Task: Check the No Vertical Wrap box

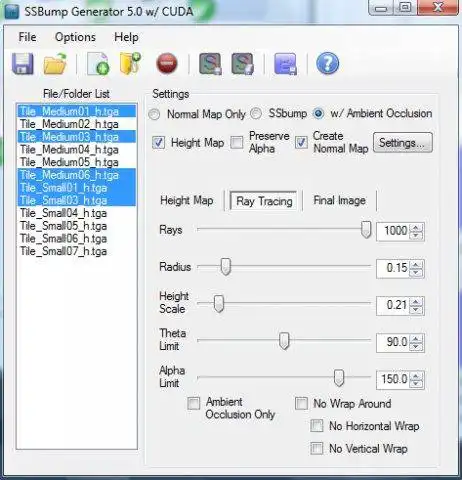Action: click(x=317, y=448)
